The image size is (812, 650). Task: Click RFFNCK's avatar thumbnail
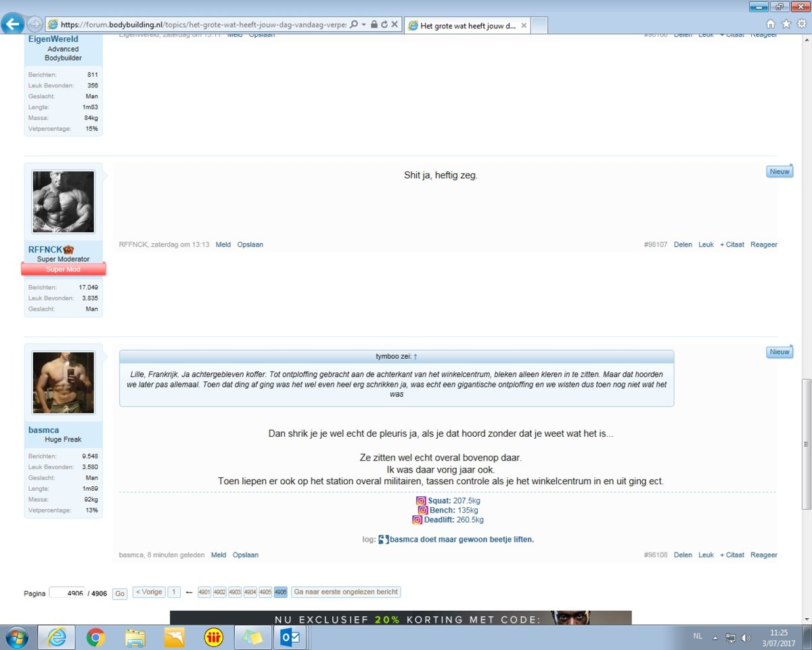click(64, 202)
